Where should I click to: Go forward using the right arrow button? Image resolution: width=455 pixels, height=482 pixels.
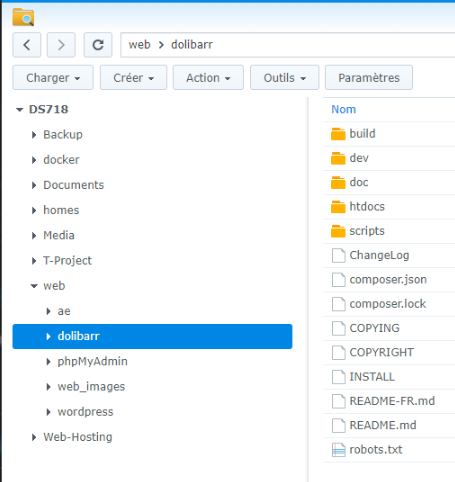tap(61, 45)
